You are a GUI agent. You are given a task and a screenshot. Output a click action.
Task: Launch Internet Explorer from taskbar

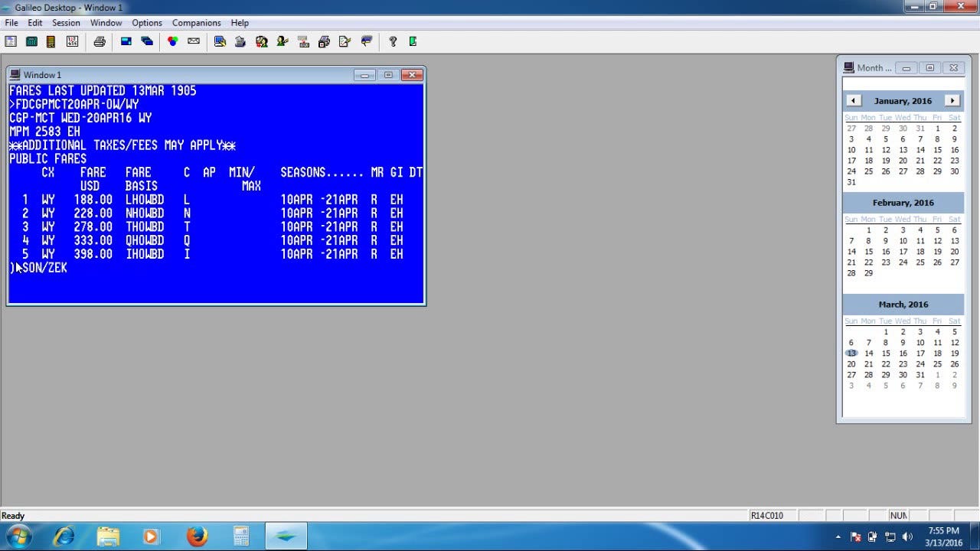pos(64,536)
